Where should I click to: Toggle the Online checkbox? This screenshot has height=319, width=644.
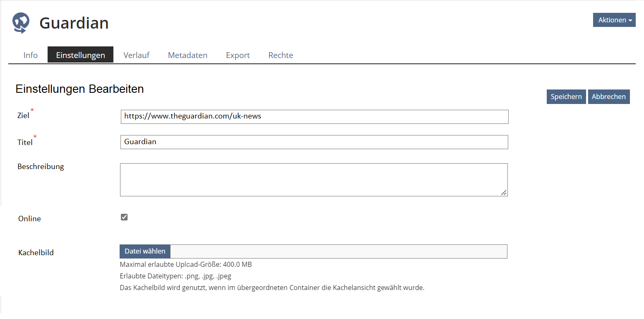pyautogui.click(x=124, y=217)
